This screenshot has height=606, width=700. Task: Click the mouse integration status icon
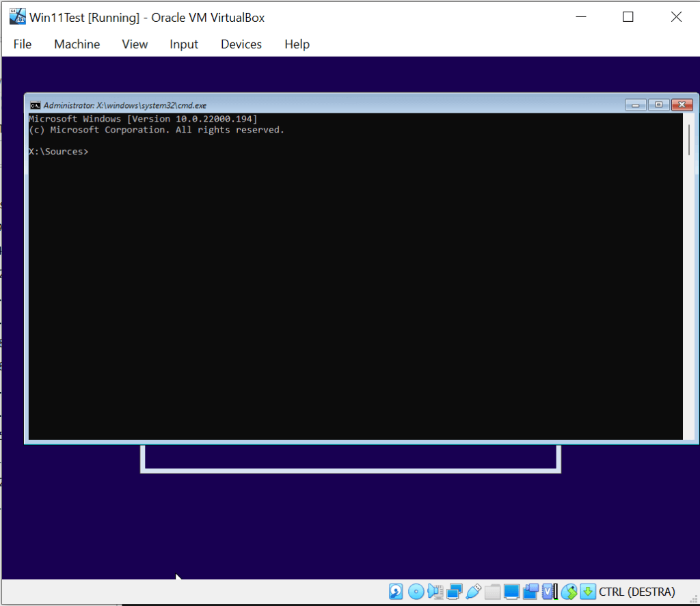coord(569,592)
